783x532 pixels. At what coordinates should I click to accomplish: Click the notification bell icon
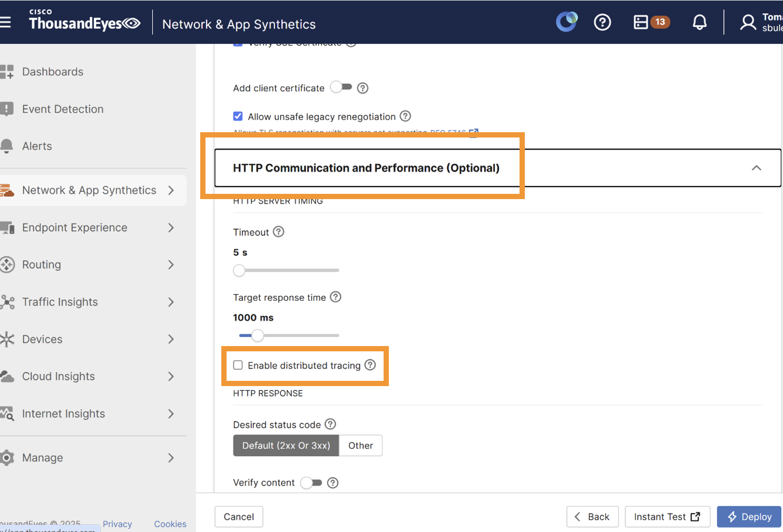point(699,22)
